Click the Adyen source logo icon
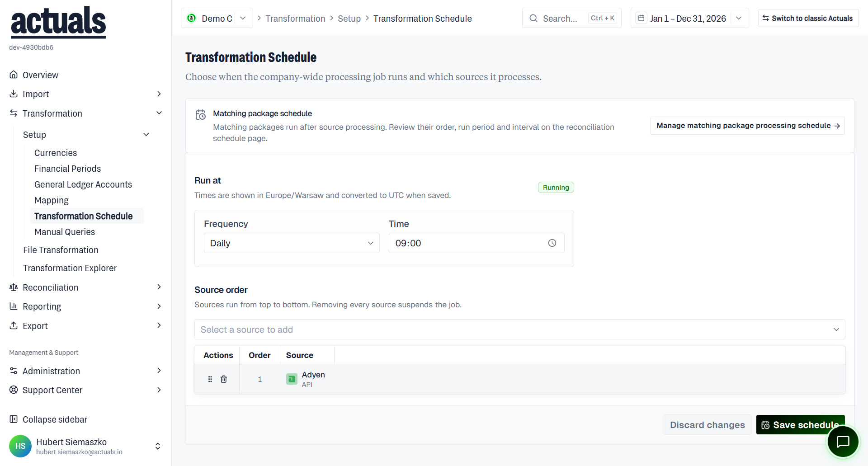The image size is (868, 466). coord(292,379)
